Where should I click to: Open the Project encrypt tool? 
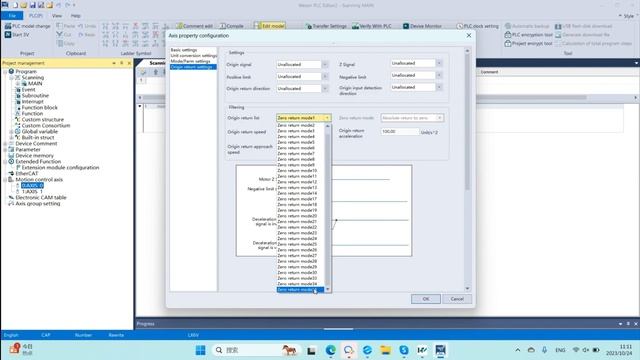tap(529, 43)
